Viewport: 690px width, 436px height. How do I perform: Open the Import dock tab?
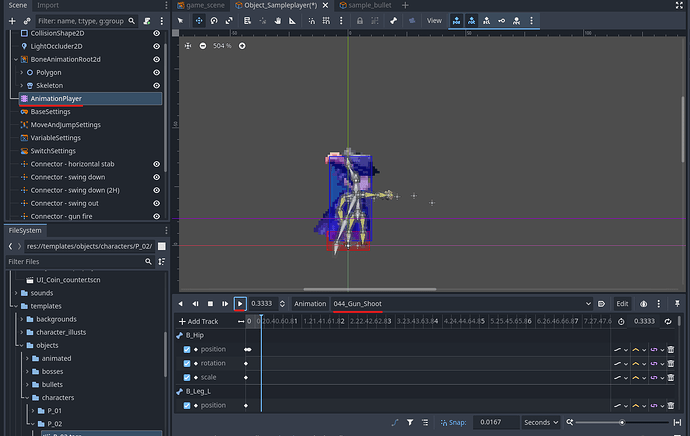tap(49, 5)
